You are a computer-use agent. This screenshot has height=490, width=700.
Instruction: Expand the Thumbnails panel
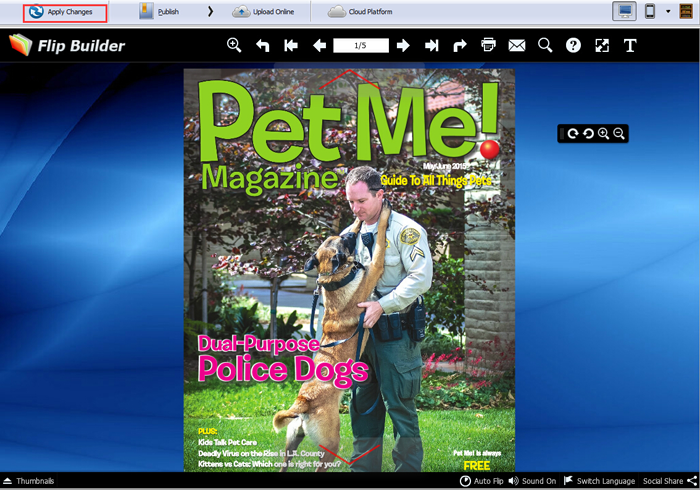click(x=29, y=481)
